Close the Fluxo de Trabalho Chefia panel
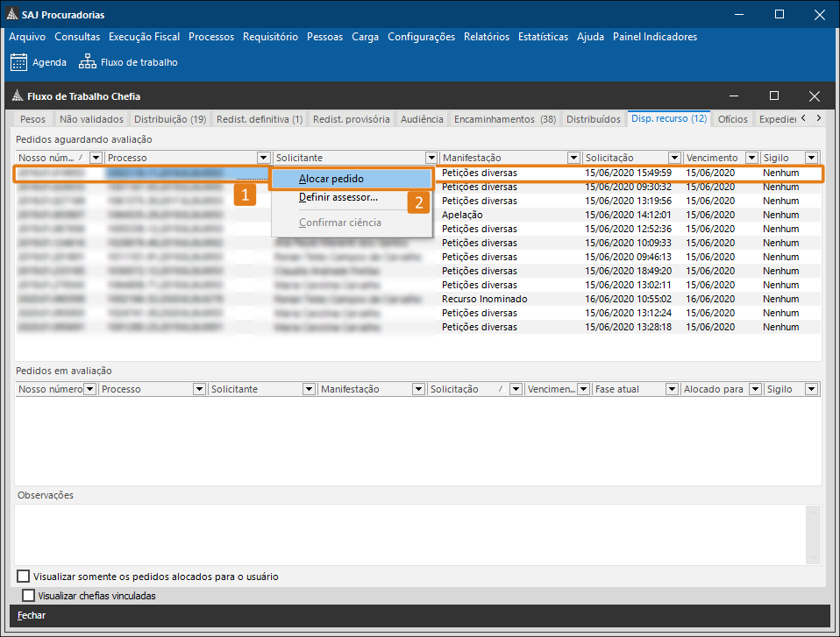The image size is (840, 637). [x=815, y=96]
